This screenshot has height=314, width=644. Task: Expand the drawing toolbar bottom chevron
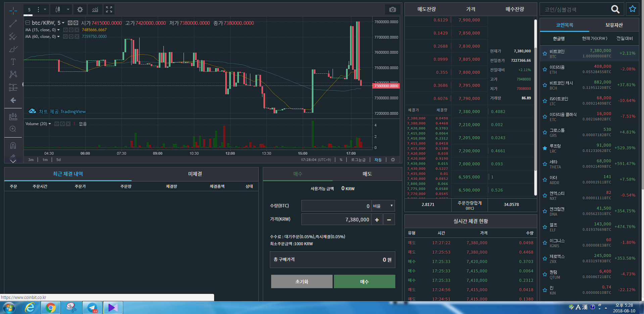pyautogui.click(x=13, y=161)
